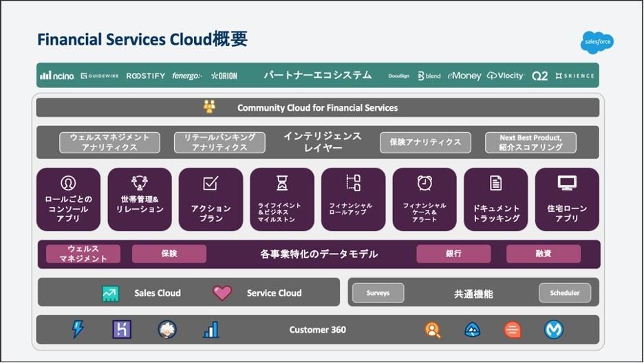Click the Sales Cloud chart icon
Image resolution: width=644 pixels, height=363 pixels.
coord(111,293)
